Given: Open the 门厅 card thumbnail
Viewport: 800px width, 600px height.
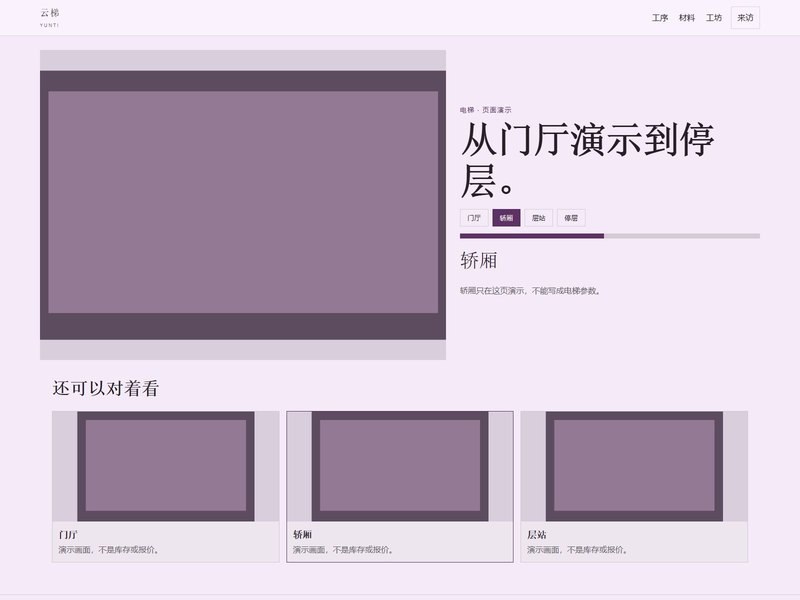Looking at the screenshot, I should point(166,466).
